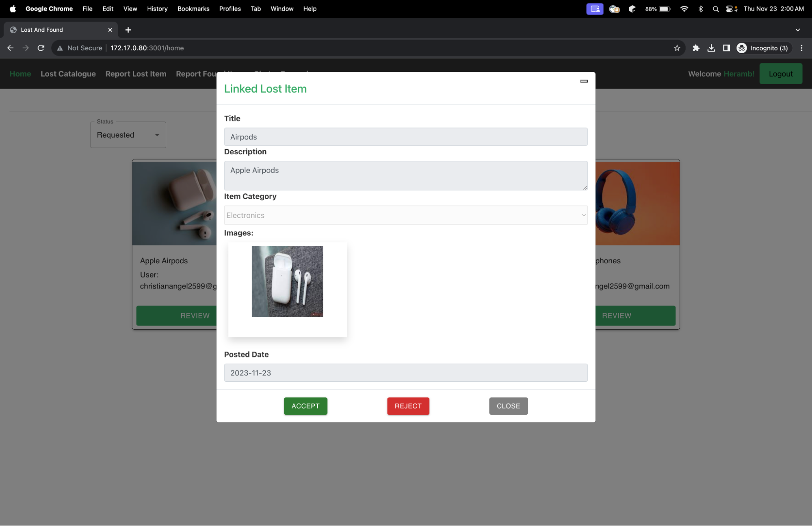Open Chrome three-dot menu

click(801, 48)
